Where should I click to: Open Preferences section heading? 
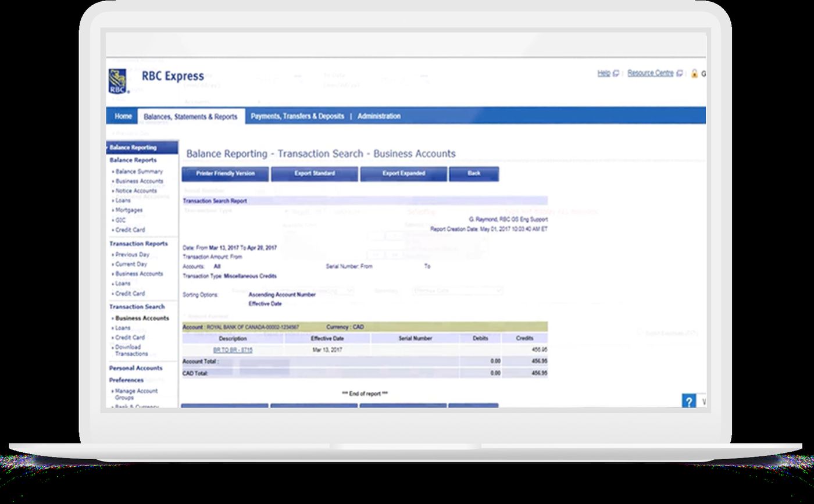[126, 380]
